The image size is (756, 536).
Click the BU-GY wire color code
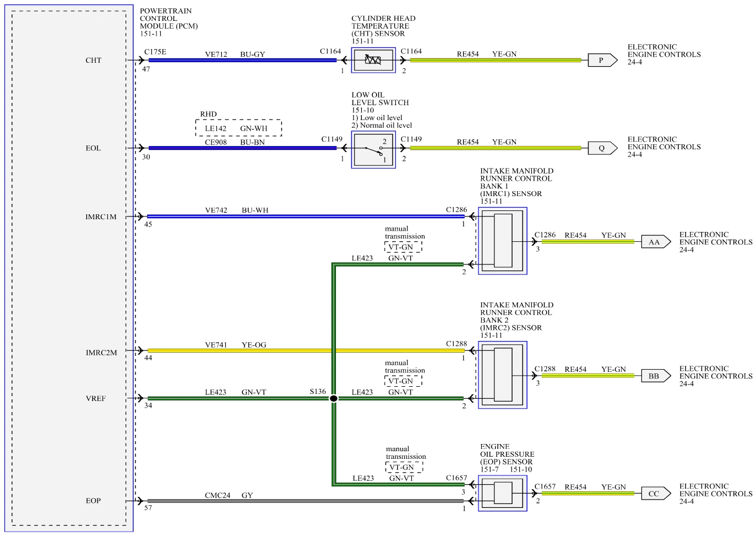(x=253, y=55)
